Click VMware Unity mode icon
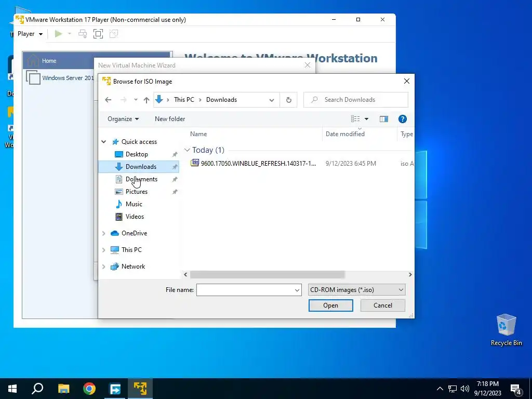 [114, 34]
